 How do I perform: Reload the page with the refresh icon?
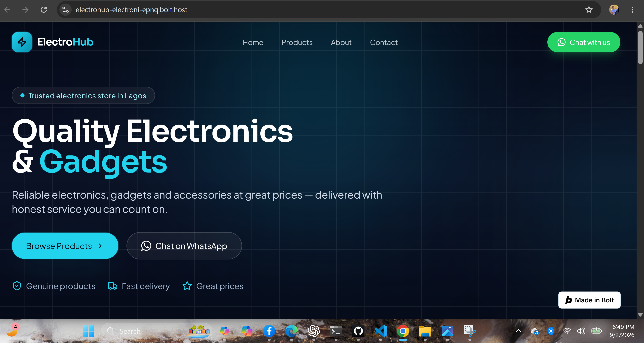(x=44, y=9)
